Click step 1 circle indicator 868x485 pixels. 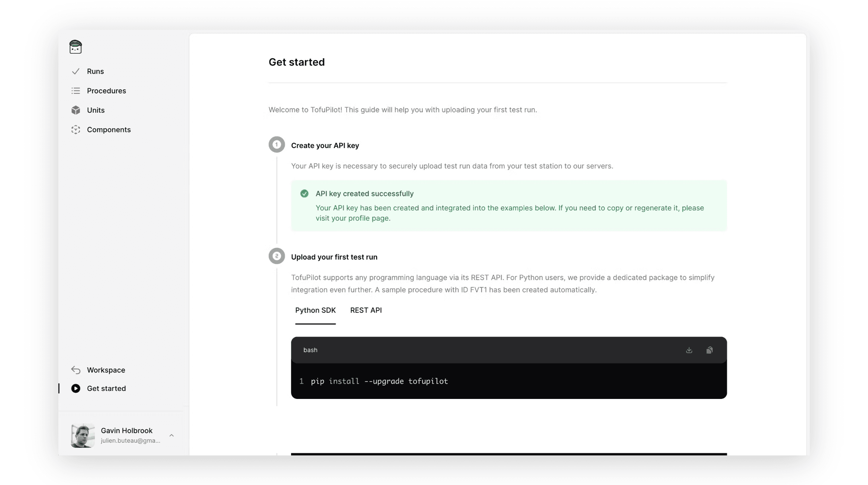point(277,144)
